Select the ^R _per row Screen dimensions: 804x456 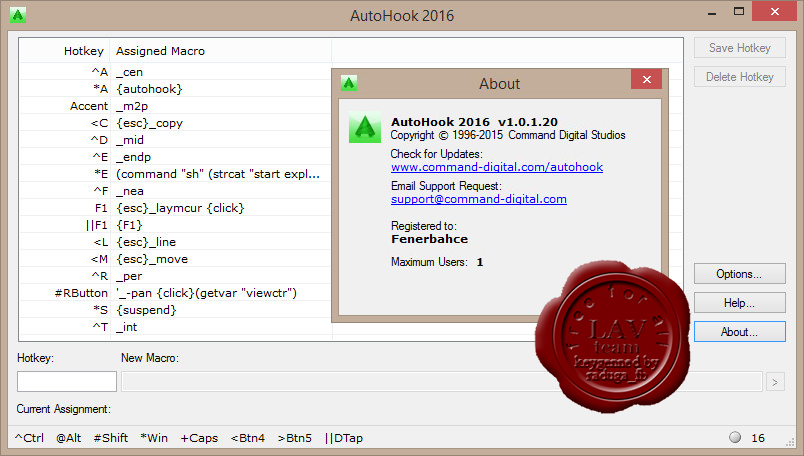click(176, 275)
